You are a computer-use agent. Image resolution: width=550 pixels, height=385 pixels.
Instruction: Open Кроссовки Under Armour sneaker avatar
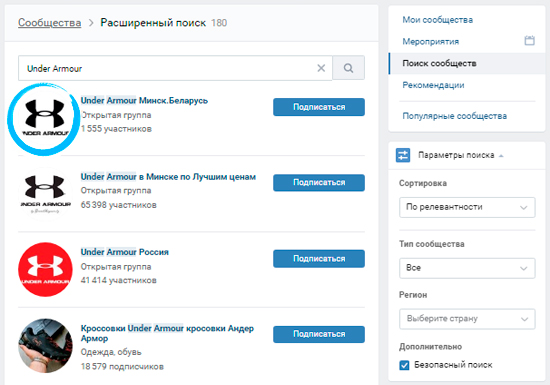click(x=45, y=345)
